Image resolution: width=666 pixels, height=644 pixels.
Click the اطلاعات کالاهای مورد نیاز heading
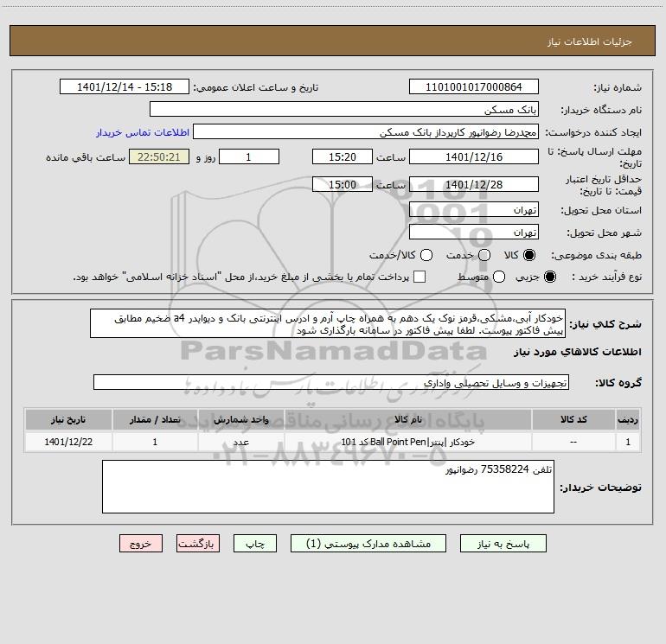click(x=578, y=352)
